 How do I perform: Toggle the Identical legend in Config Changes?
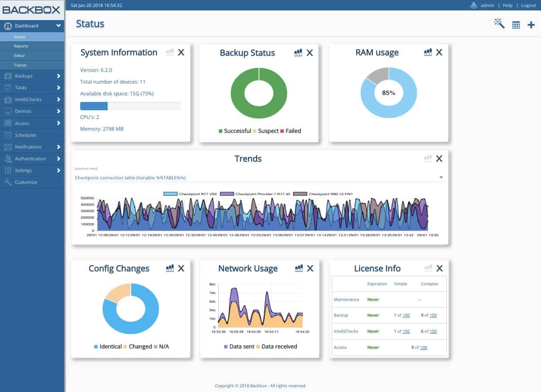[109, 346]
